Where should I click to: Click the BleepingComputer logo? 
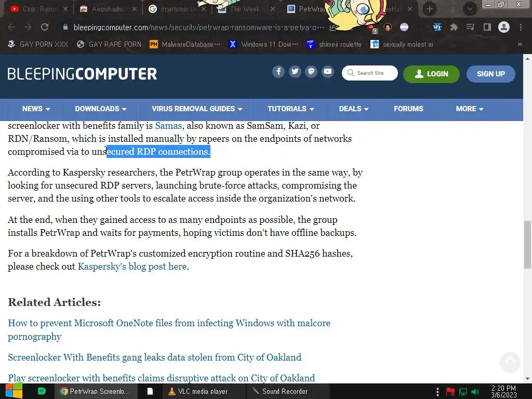(x=82, y=74)
